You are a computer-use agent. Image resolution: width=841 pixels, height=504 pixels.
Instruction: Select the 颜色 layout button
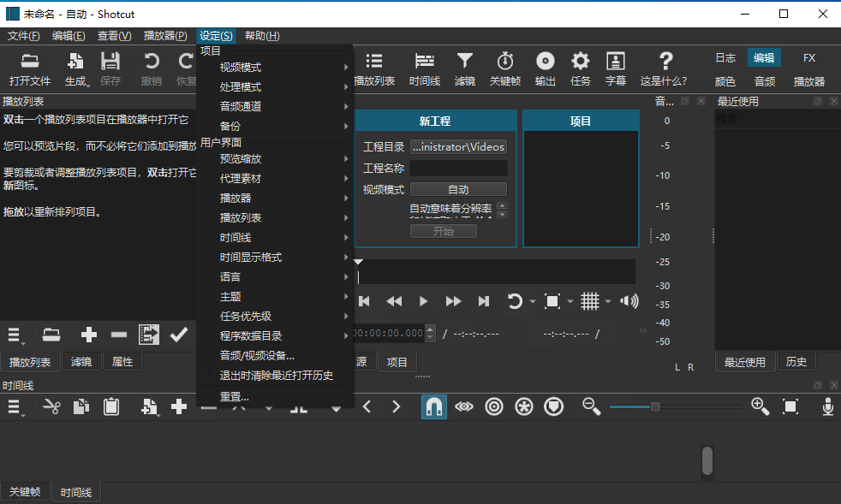click(x=725, y=81)
